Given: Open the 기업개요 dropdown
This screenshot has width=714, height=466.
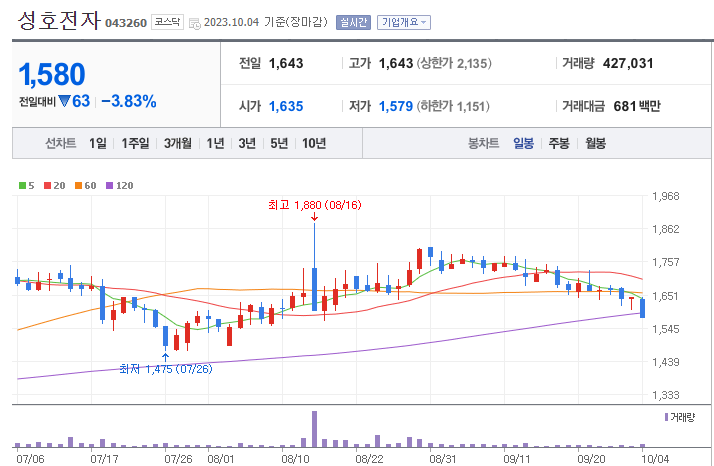Looking at the screenshot, I should coord(403,22).
